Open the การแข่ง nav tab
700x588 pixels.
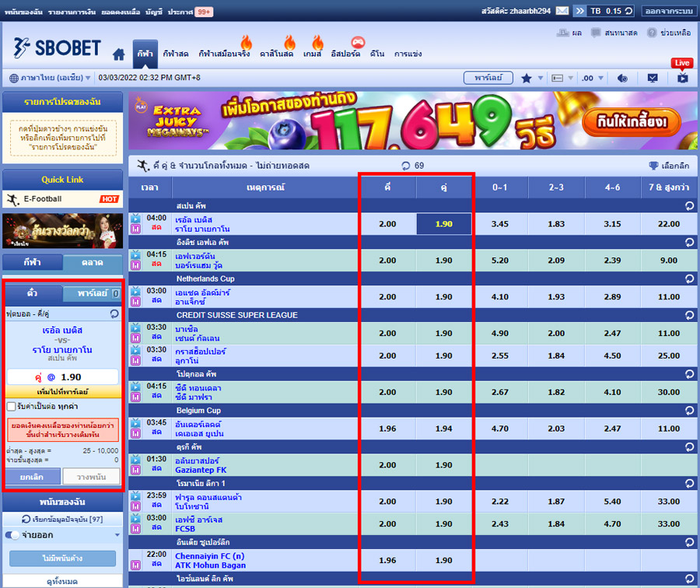click(x=408, y=54)
